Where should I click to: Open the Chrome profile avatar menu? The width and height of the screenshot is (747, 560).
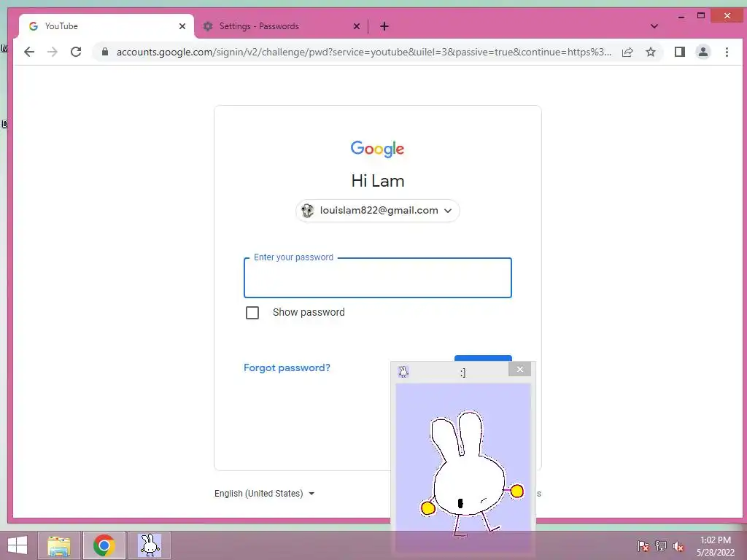pyautogui.click(x=703, y=52)
